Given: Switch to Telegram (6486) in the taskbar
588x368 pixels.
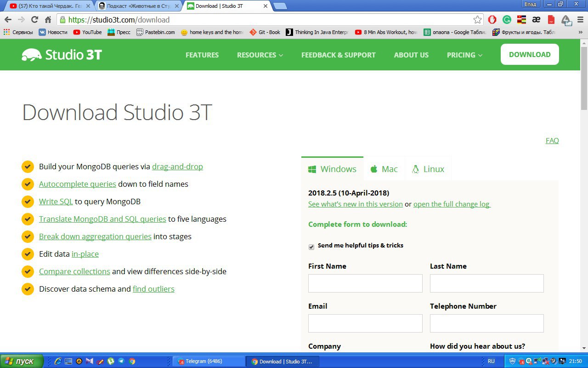Looking at the screenshot, I should [209, 362].
